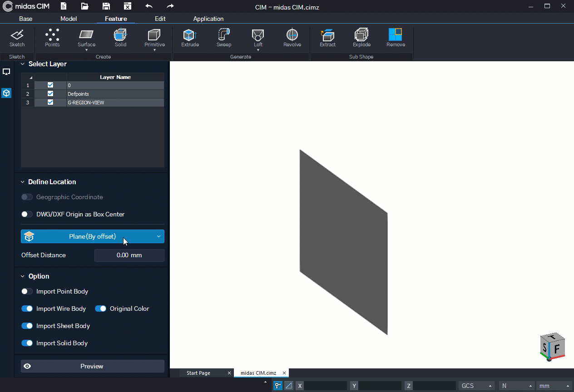Open the GCS coordinate system dropdown
The width and height of the screenshot is (574, 392).
pyautogui.click(x=477, y=386)
